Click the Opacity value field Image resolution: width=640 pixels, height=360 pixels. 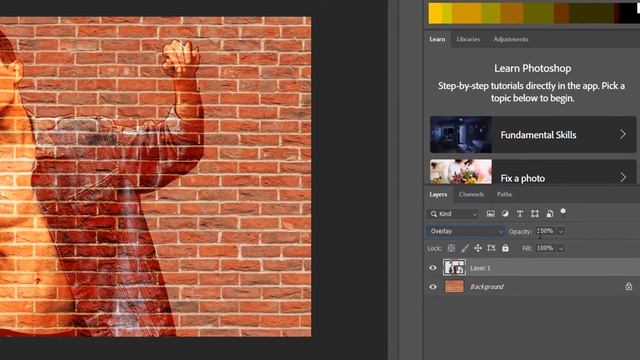coord(546,231)
